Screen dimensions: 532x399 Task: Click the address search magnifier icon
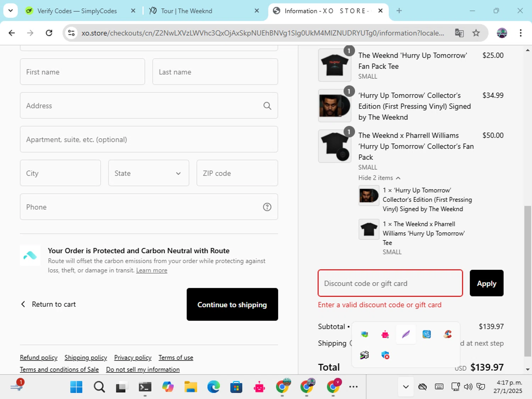tap(267, 106)
